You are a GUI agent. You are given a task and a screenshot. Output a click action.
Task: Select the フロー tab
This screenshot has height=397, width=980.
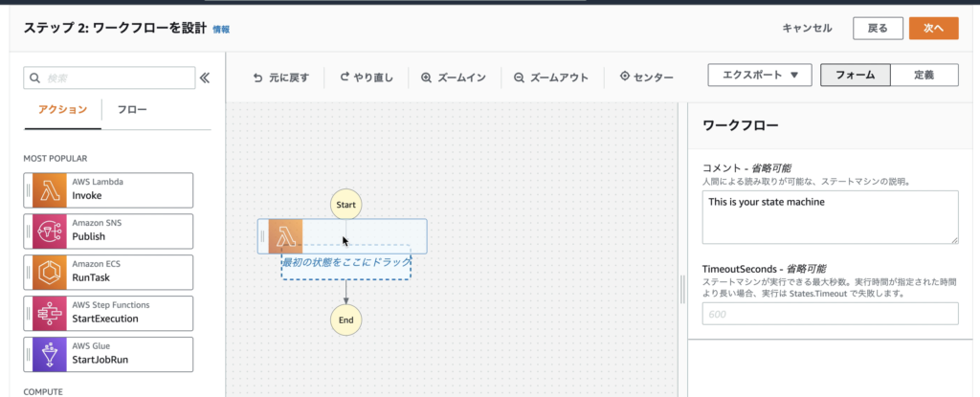pyautogui.click(x=132, y=110)
